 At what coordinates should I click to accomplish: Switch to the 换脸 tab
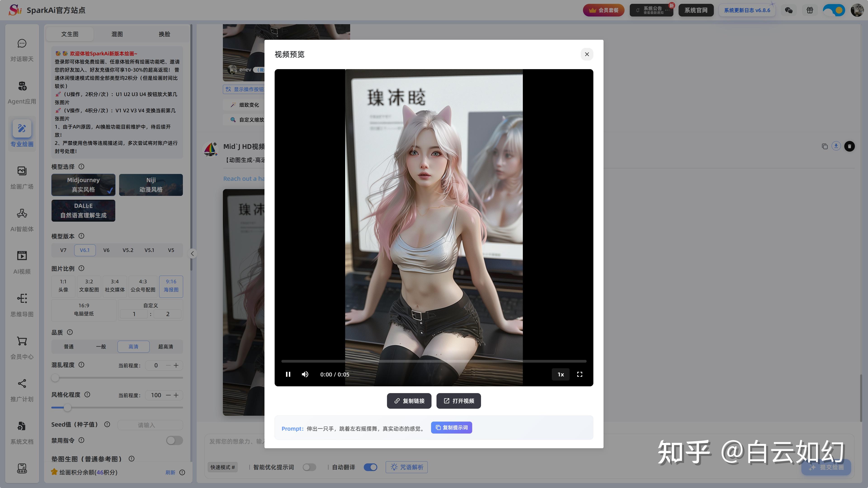pyautogui.click(x=164, y=34)
